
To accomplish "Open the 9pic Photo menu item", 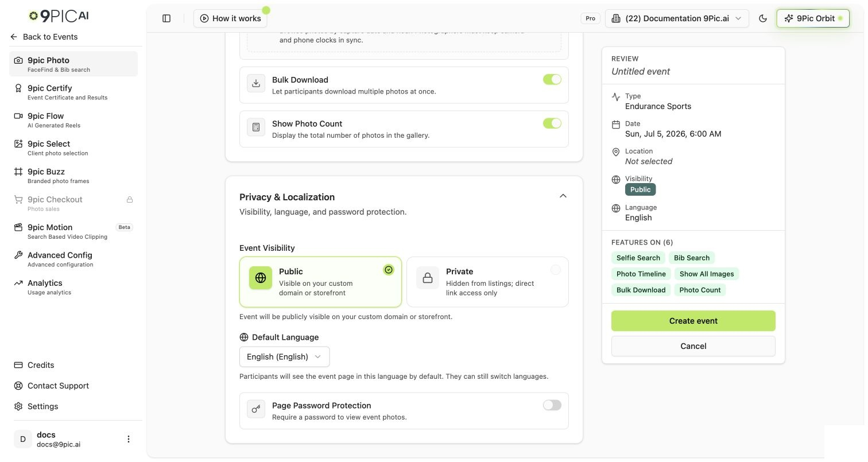I will (73, 64).
